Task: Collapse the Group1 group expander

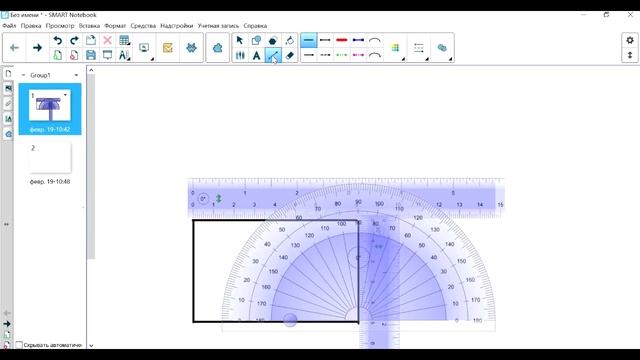Action: tap(23, 75)
